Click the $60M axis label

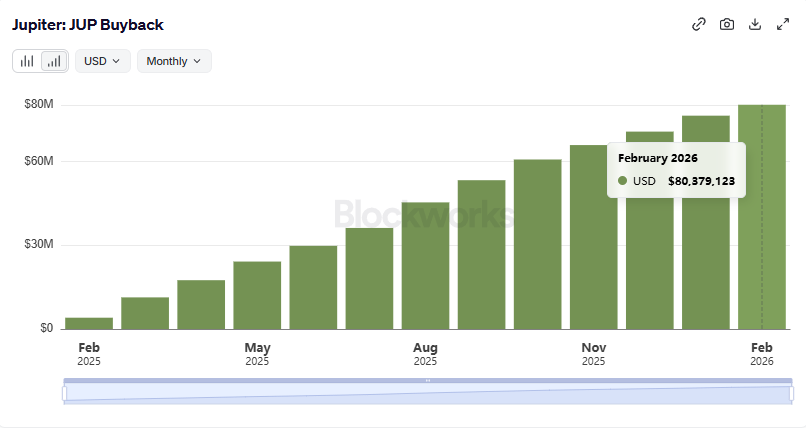(x=39, y=161)
